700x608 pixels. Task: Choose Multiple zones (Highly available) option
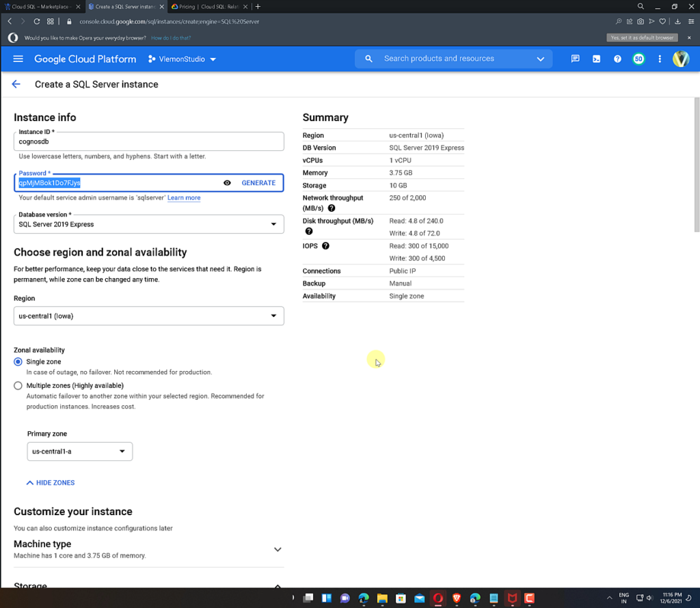(17, 385)
